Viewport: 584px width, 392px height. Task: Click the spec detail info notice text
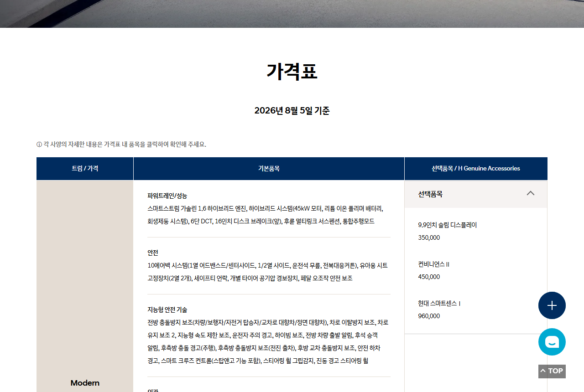tap(121, 144)
